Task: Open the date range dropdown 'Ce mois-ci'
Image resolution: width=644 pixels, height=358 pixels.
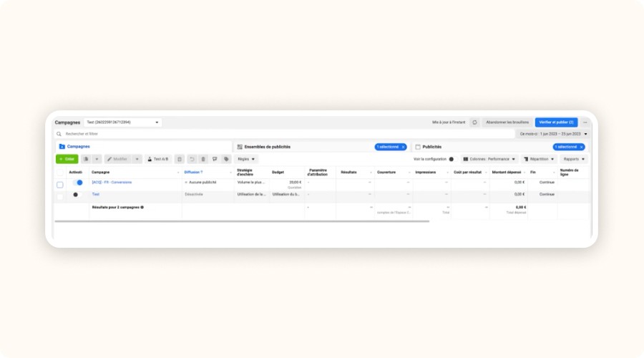Action: pyautogui.click(x=553, y=134)
